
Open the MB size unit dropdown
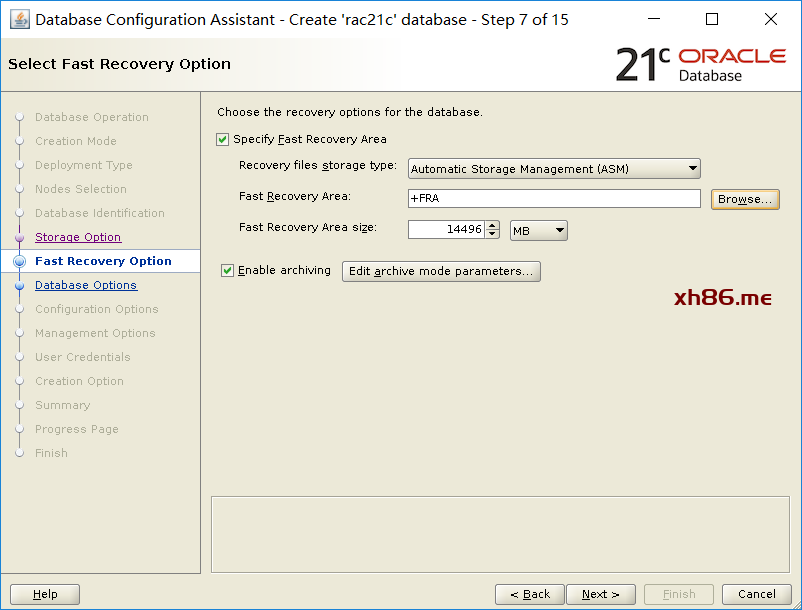538,231
